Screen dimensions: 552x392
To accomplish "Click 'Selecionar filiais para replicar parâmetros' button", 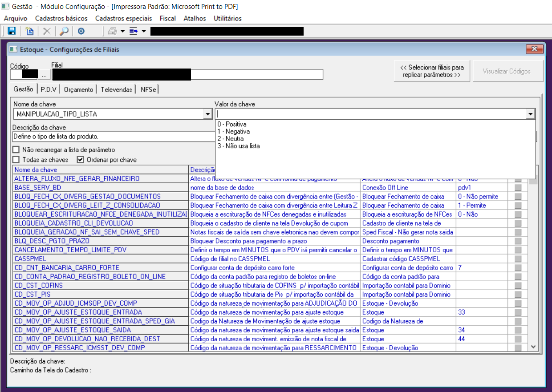I will pyautogui.click(x=432, y=71).
